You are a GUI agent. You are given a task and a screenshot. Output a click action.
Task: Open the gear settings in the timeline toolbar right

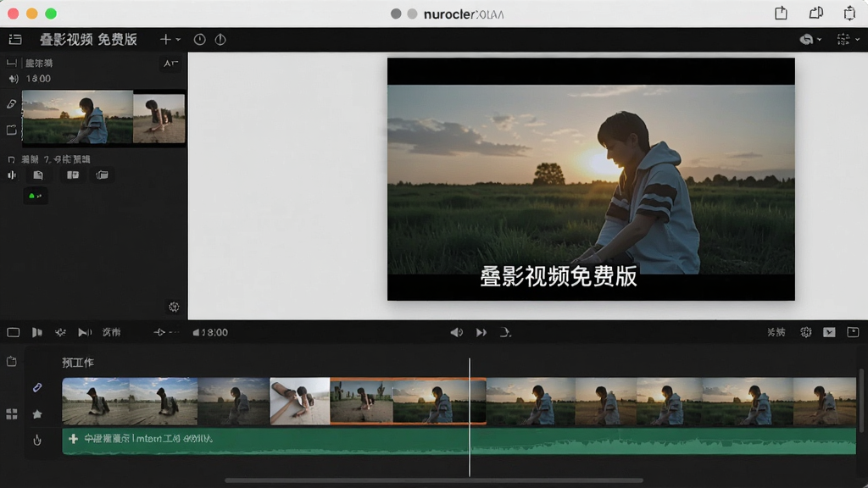click(806, 332)
